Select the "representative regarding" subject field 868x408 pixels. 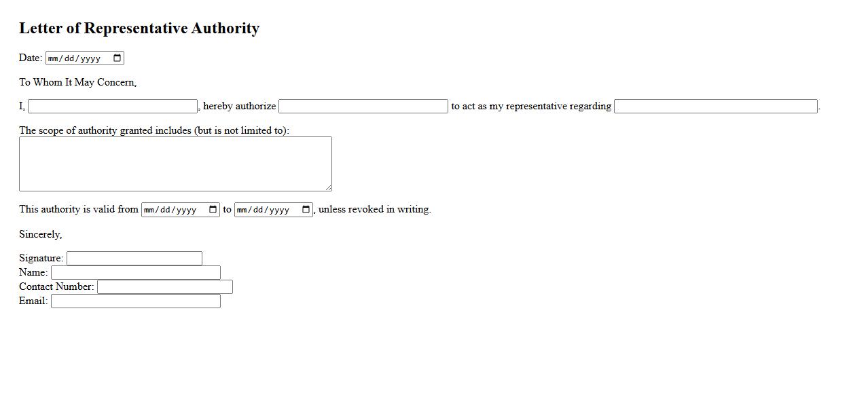pos(715,107)
